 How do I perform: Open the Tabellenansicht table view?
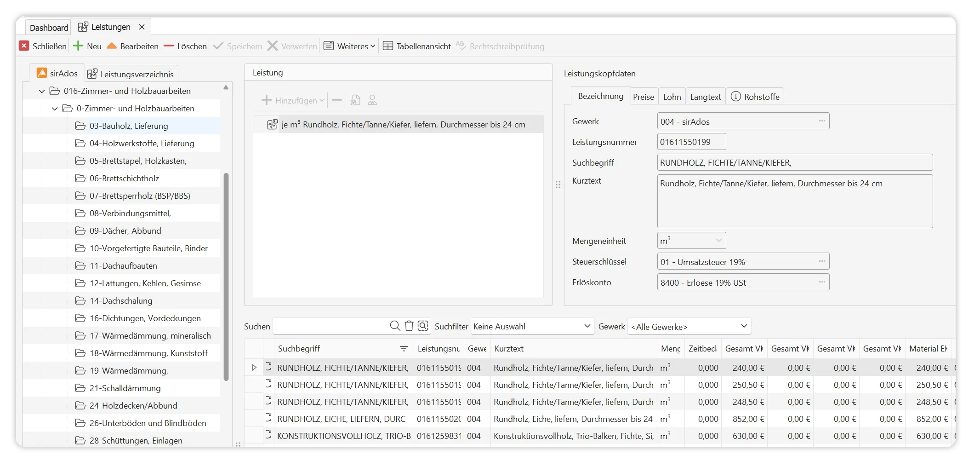417,46
